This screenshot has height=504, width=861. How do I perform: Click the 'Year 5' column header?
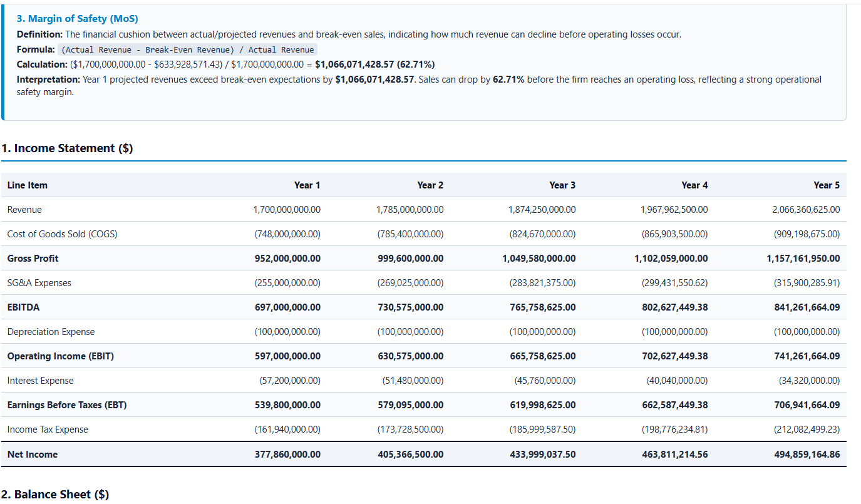[827, 185]
